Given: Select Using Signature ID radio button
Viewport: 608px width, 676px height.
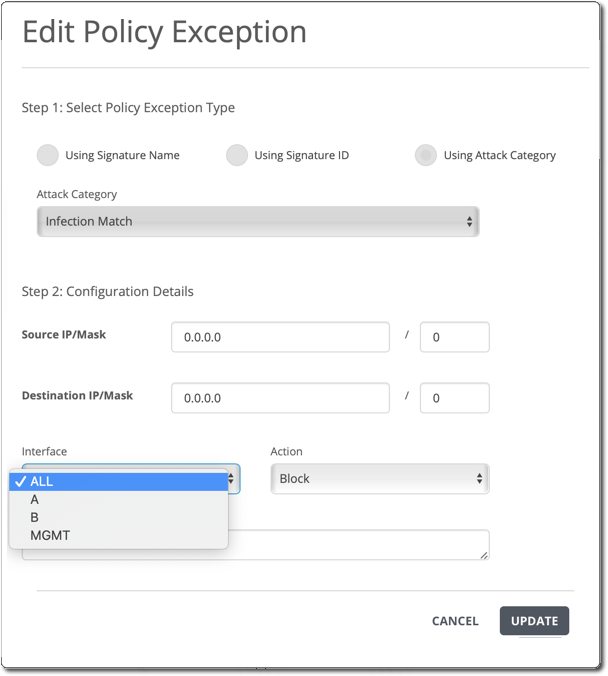Looking at the screenshot, I should 237,155.
